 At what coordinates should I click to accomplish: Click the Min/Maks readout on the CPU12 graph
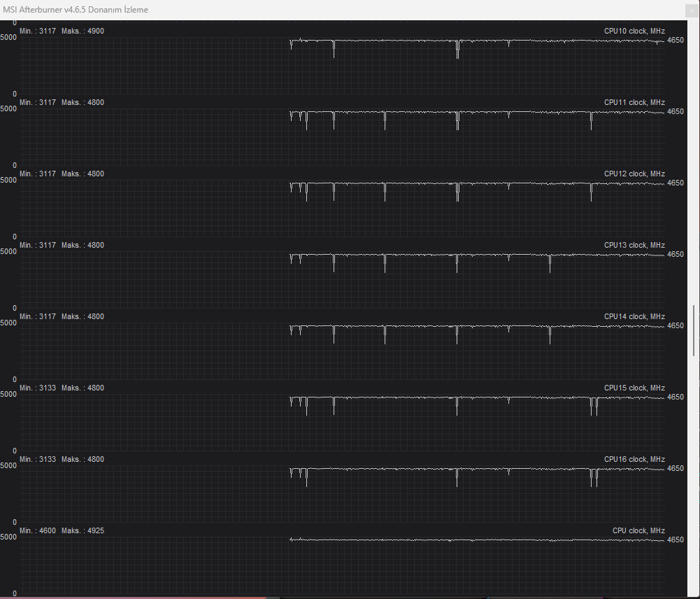(x=62, y=174)
